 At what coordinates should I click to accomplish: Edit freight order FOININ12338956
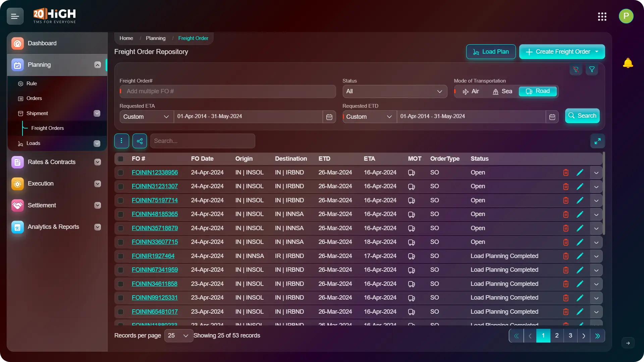coord(580,172)
